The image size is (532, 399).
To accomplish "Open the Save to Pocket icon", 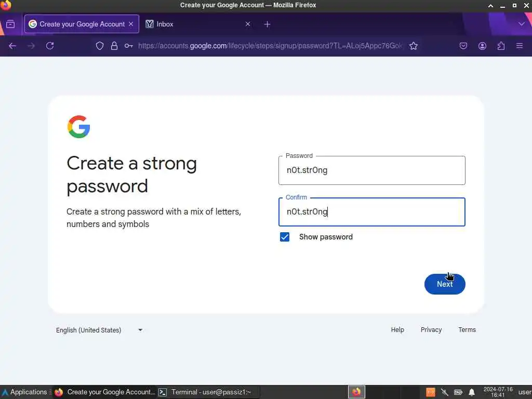I will pos(463,46).
